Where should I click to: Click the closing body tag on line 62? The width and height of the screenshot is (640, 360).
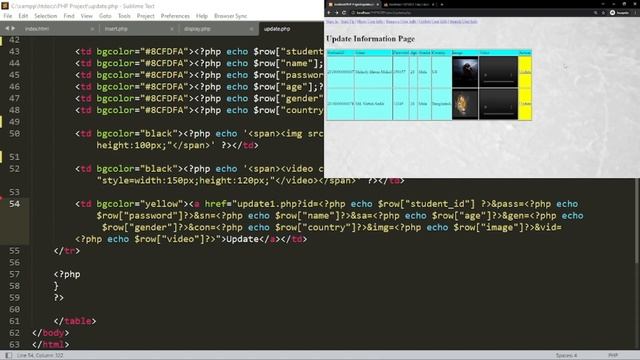[x=51, y=333]
